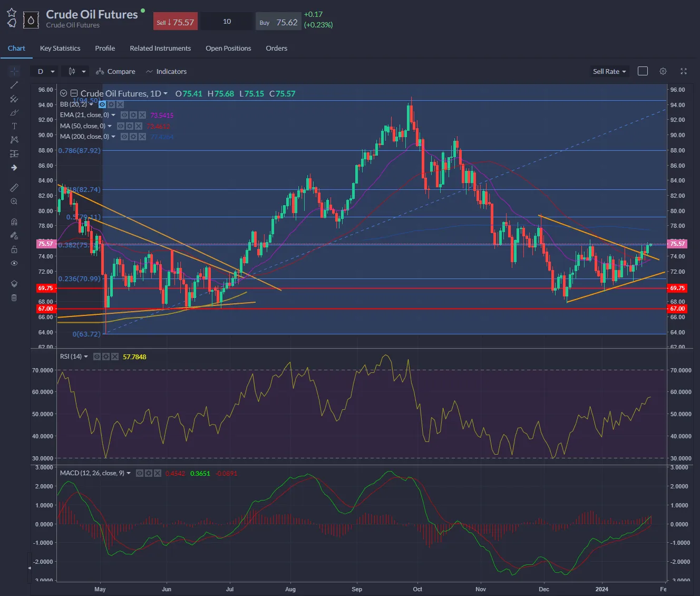Screen dimensions: 700x596
Task: Remove the MA (50) indicator
Action: click(x=139, y=126)
